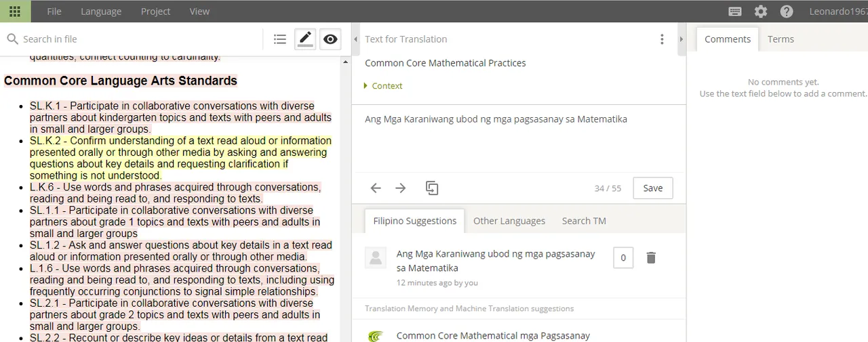Viewport: 868px width, 342px height.
Task: Select the SL.1.1 standard string
Action: click(x=175, y=221)
